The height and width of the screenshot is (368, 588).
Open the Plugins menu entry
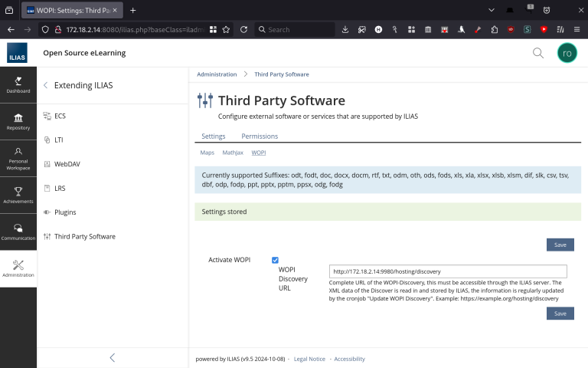pos(65,212)
